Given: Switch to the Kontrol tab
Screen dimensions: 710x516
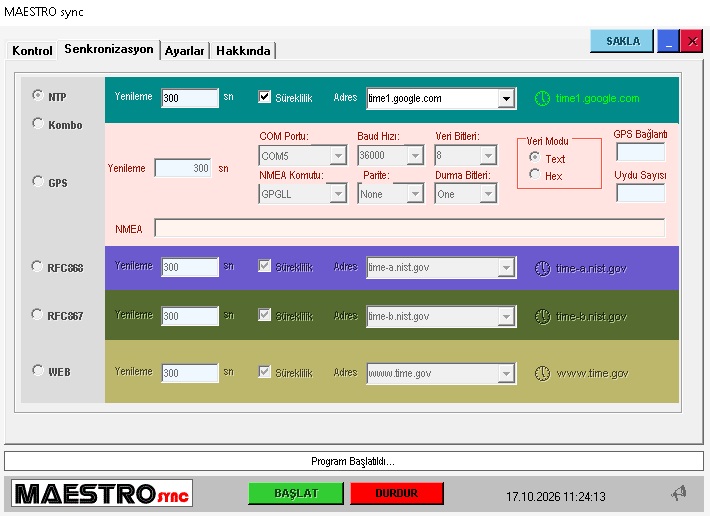Looking at the screenshot, I should tap(32, 51).
